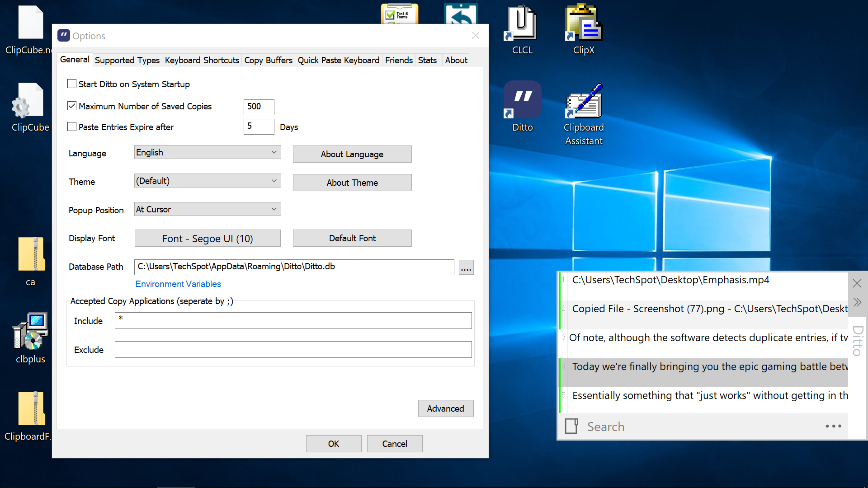Switch to Keyboard Shortcuts tab
This screenshot has width=868, height=488.
(x=202, y=60)
